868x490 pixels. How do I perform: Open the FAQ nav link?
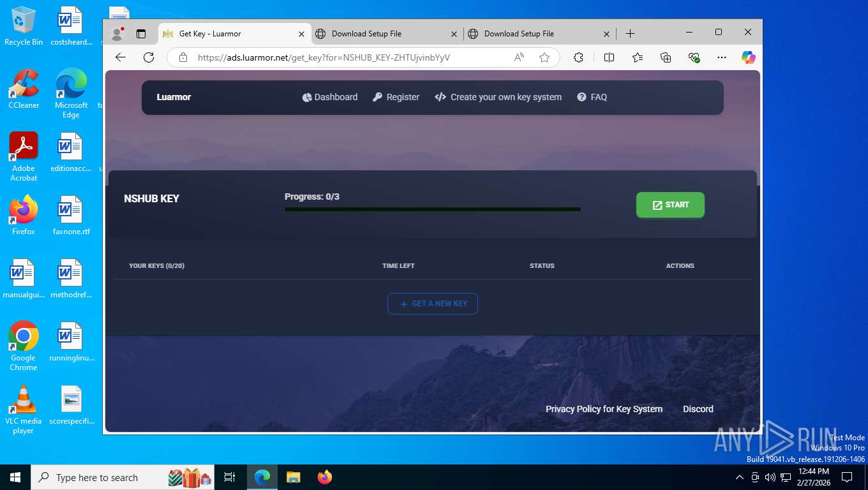pos(592,97)
